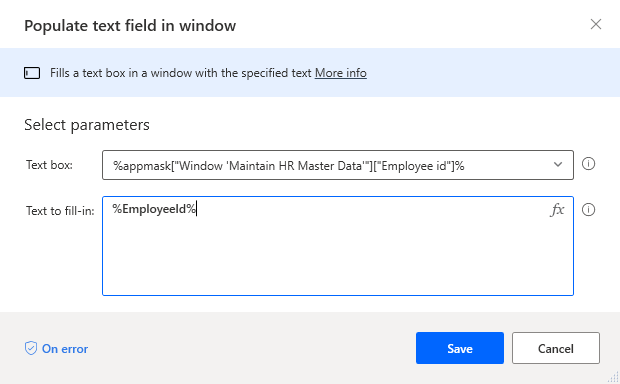Click the info icon beside Text to fill-in
This screenshot has height=384, width=620.
click(x=588, y=210)
